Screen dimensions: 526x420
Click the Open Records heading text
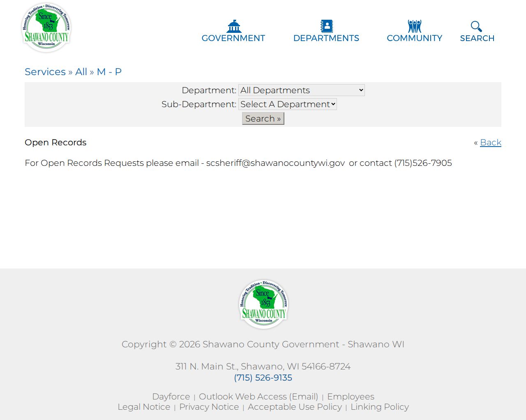(x=55, y=142)
